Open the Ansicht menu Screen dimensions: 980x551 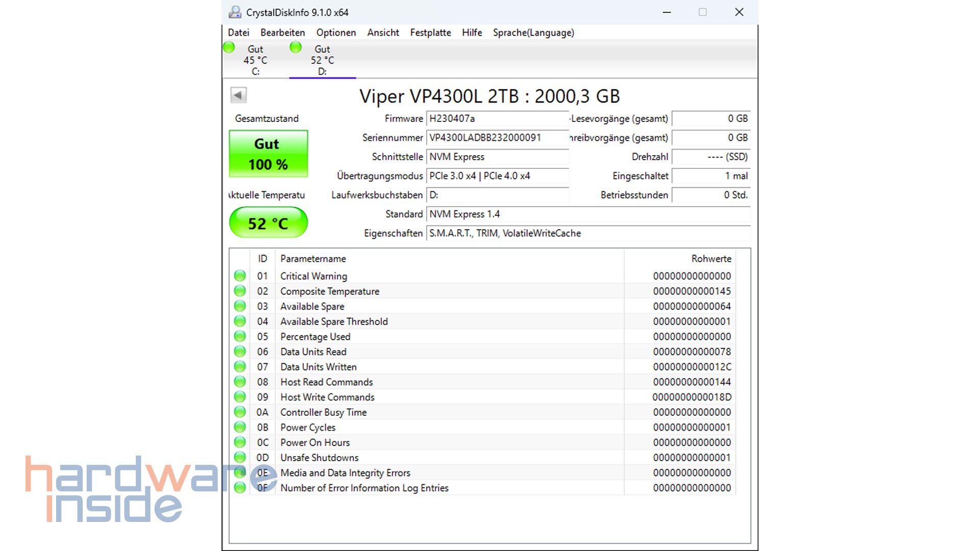[x=382, y=32]
